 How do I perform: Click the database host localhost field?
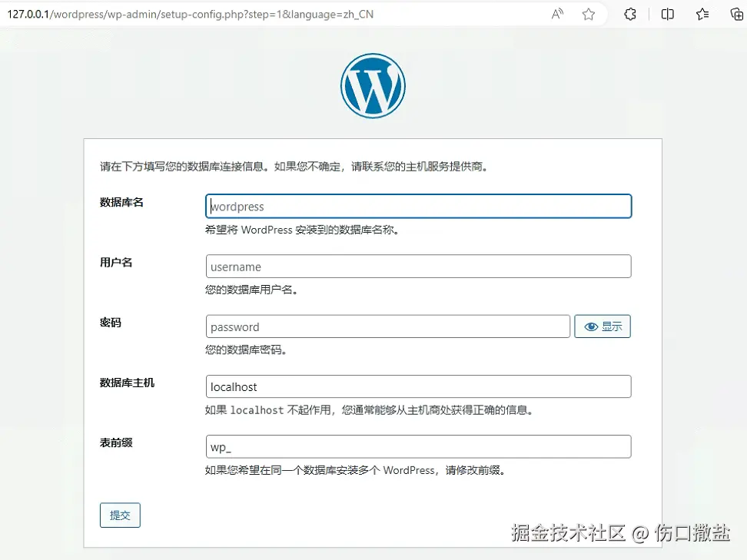419,386
